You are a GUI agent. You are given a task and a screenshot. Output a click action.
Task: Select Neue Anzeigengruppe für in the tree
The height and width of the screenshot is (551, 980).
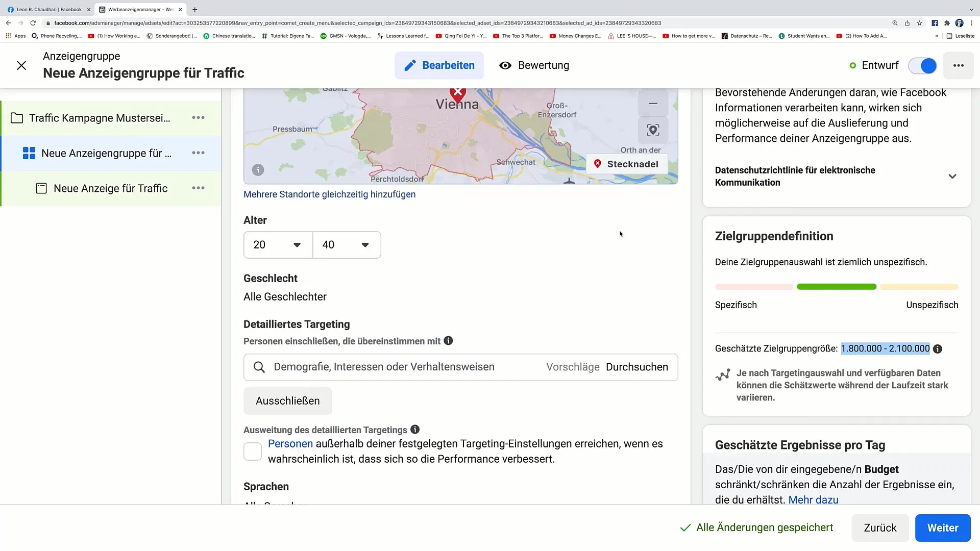click(106, 153)
